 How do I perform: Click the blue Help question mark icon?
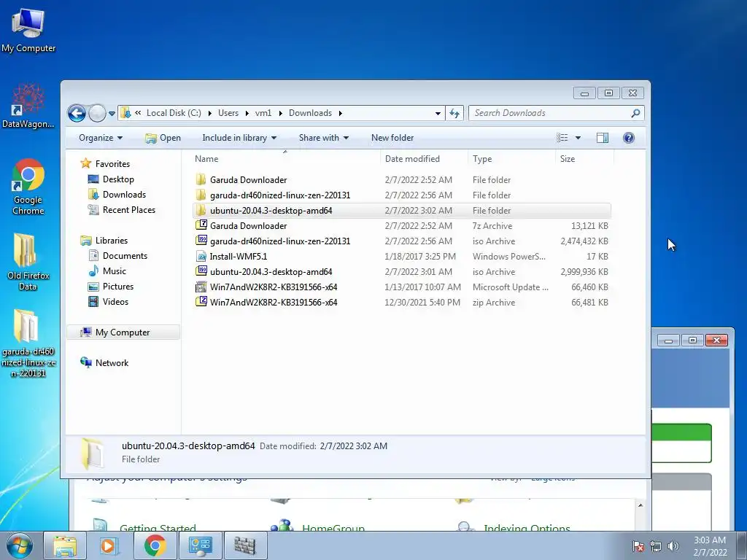point(628,138)
